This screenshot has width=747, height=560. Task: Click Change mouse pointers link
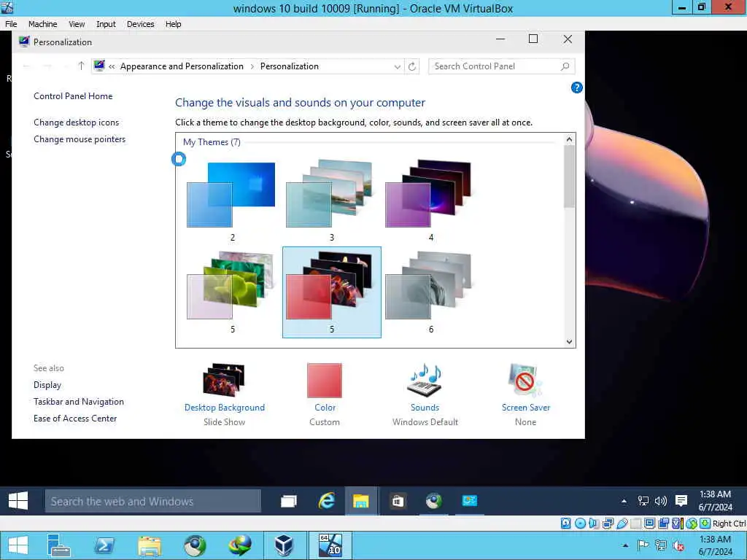pos(80,139)
